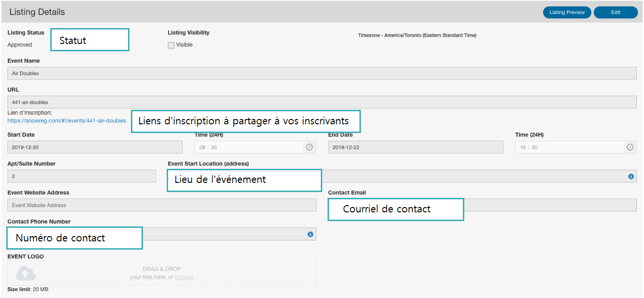The image size is (644, 298).
Task: Click the browse files link
Action: click(x=184, y=277)
